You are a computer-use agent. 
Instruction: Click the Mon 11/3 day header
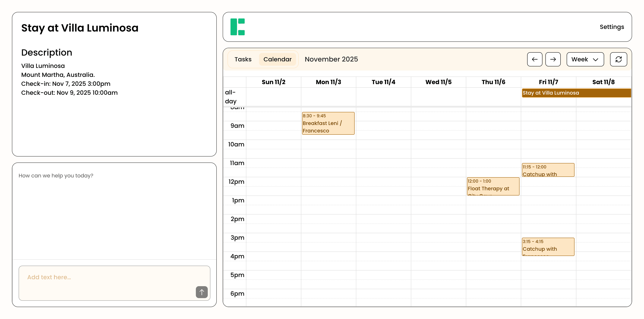[x=328, y=82]
